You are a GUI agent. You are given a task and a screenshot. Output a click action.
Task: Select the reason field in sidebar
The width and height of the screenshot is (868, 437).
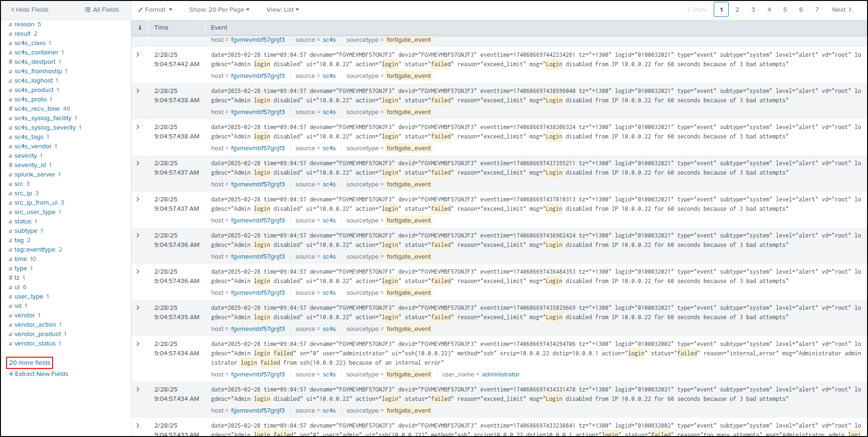(x=24, y=24)
